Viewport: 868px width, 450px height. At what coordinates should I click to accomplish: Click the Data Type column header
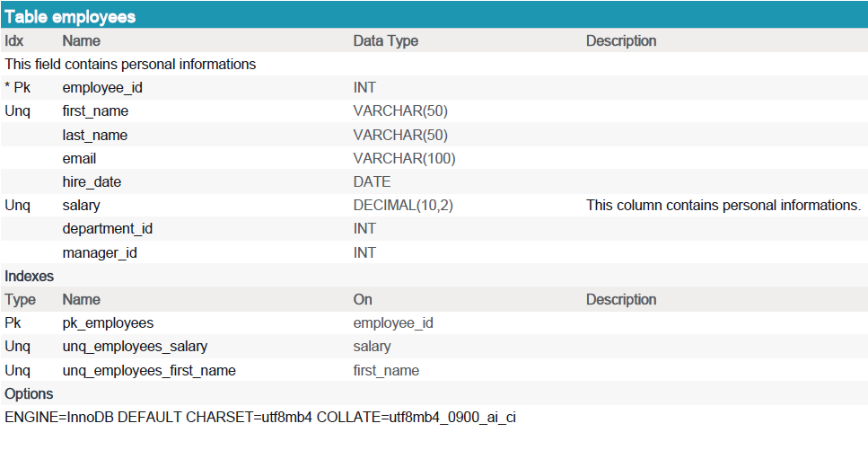[x=386, y=41]
